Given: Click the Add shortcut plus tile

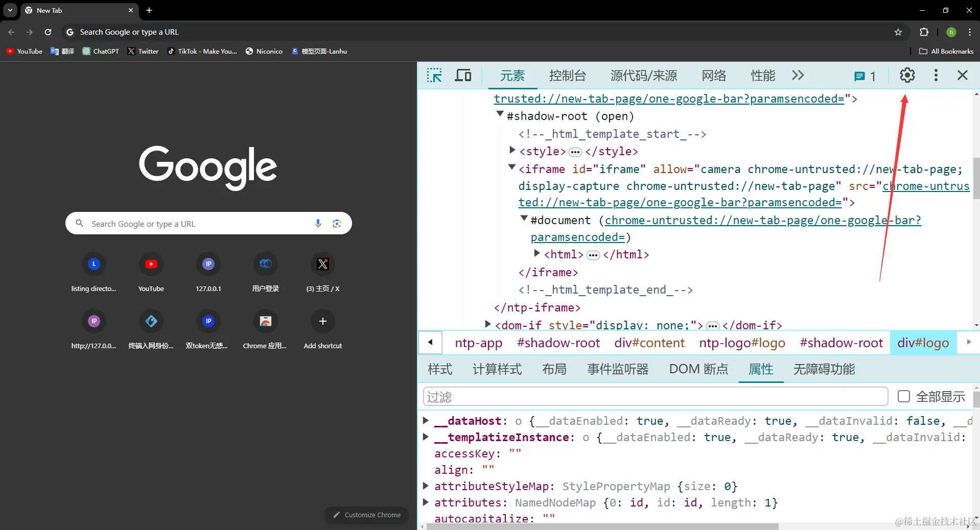Looking at the screenshot, I should (x=323, y=329).
